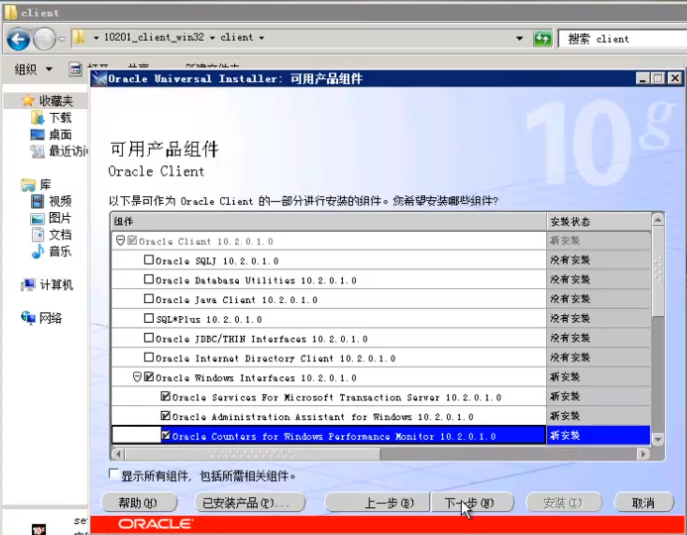Open Computer icon (计算机) in sidebar
This screenshot has width=687, height=535.
(28, 285)
